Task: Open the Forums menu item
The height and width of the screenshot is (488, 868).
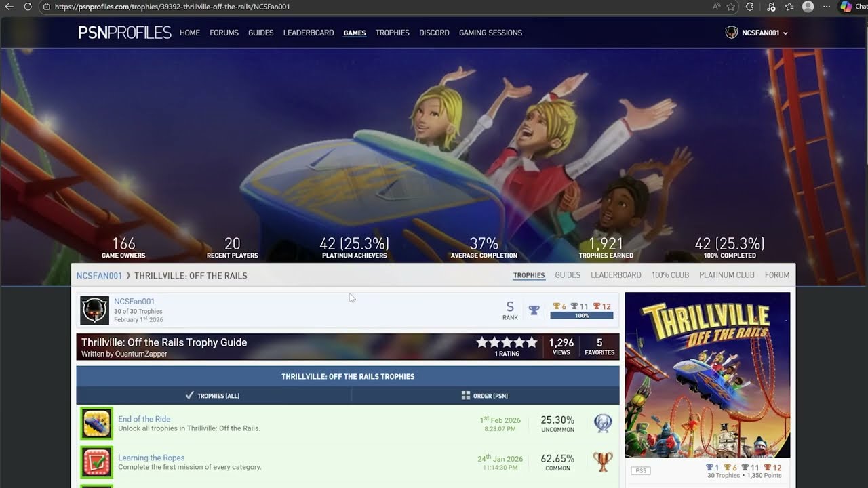Action: tap(224, 33)
